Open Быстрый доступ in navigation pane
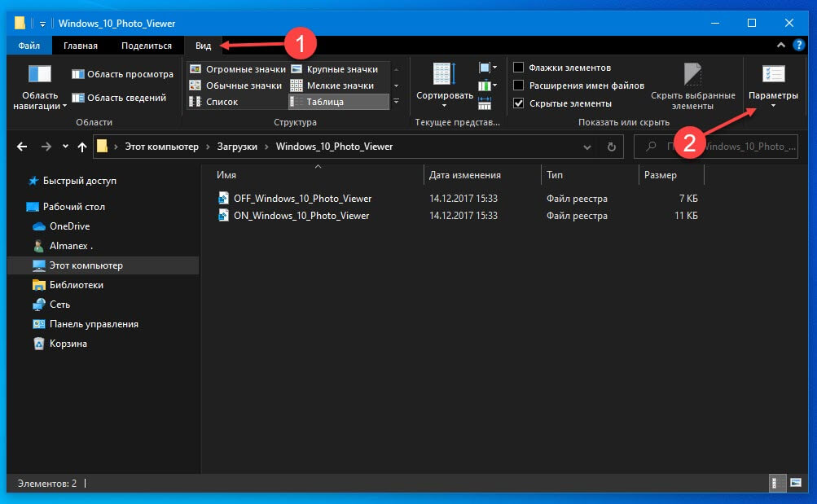The image size is (817, 504). pos(79,181)
